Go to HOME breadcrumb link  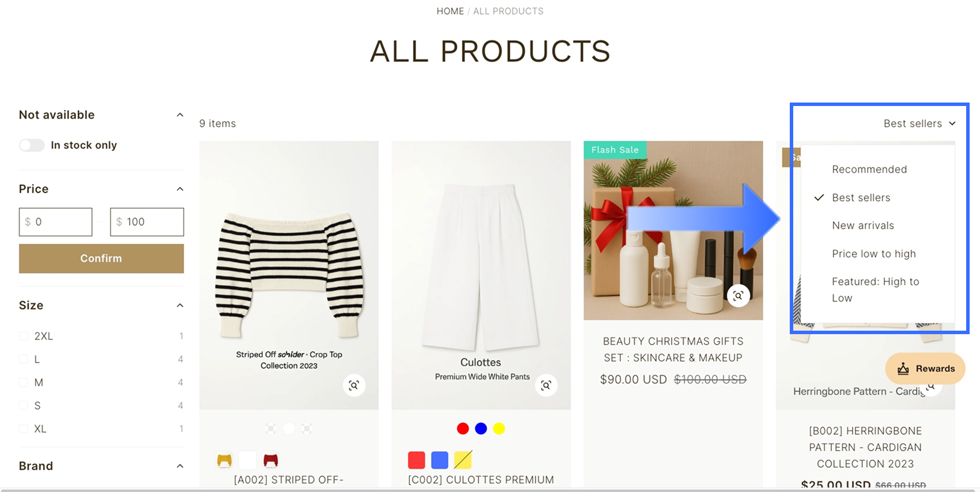(x=450, y=11)
